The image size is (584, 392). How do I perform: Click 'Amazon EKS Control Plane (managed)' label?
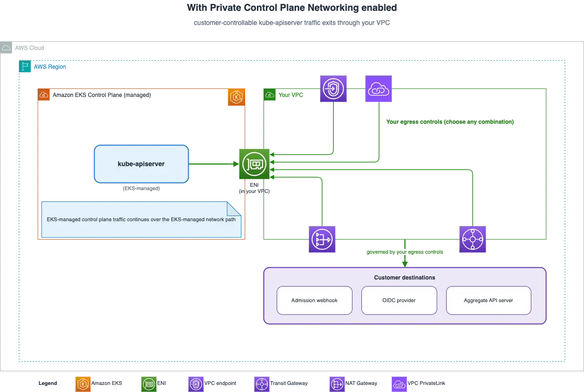coord(102,95)
